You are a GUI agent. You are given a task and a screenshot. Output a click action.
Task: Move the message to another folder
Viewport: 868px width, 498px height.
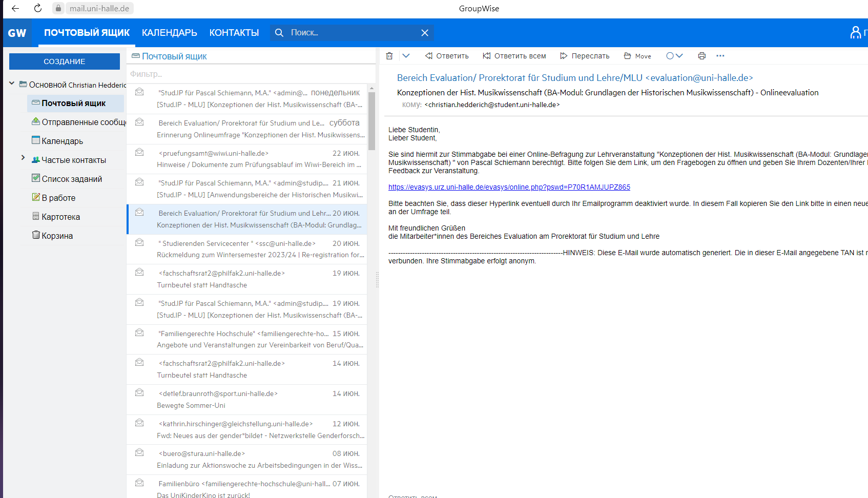point(637,56)
